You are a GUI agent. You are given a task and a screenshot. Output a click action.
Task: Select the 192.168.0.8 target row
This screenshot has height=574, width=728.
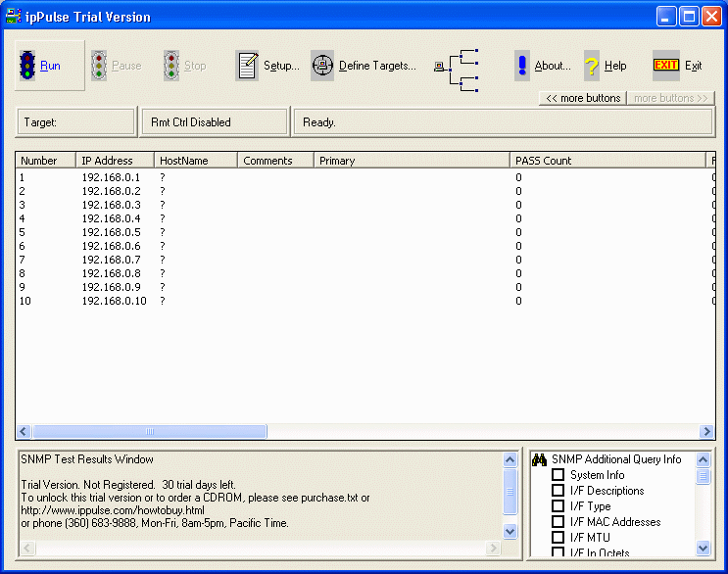tap(364, 273)
